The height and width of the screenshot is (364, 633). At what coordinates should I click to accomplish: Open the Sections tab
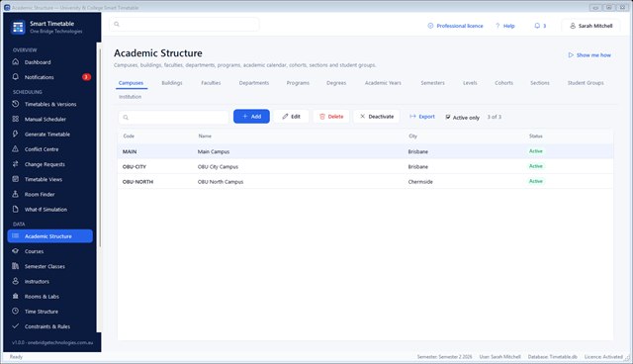click(x=540, y=83)
